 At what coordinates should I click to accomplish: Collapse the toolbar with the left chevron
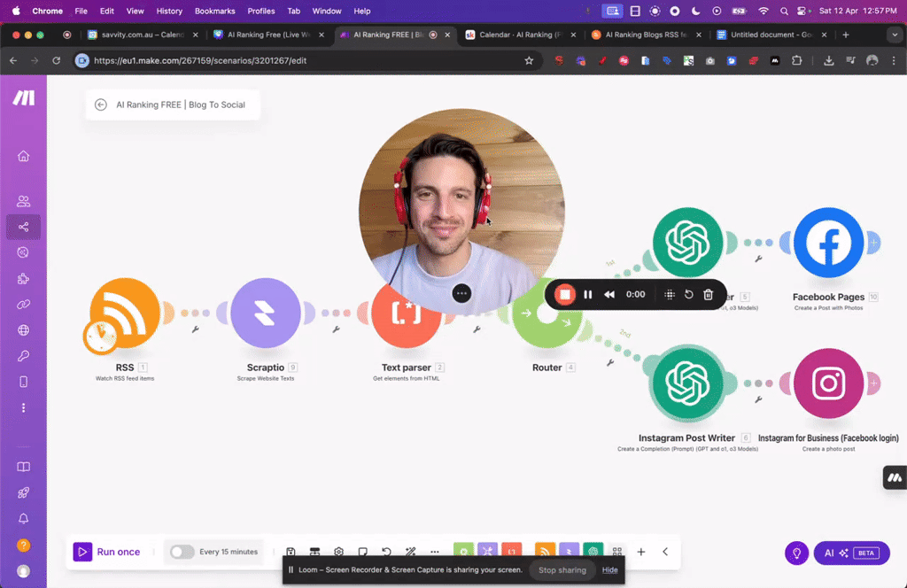click(x=665, y=553)
